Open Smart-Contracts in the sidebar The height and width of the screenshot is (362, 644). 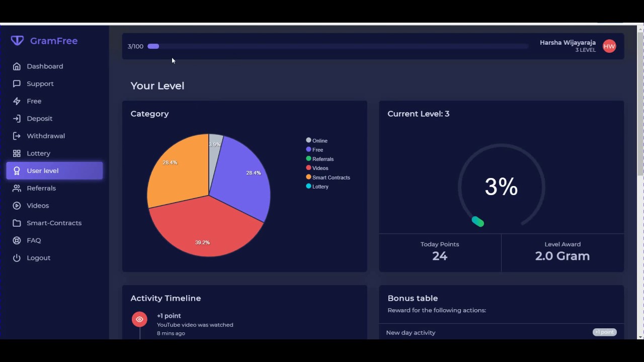click(x=54, y=223)
